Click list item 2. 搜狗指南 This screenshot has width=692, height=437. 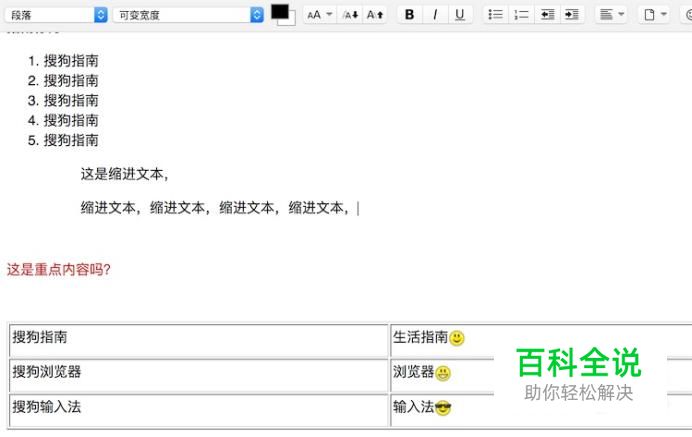point(63,80)
